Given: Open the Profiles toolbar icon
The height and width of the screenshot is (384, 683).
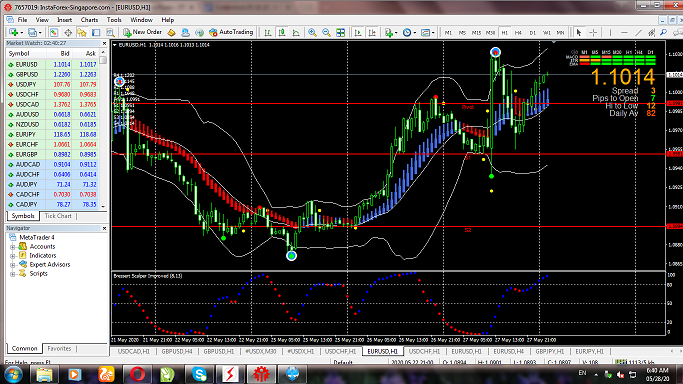Looking at the screenshot, I should pyautogui.click(x=32, y=32).
